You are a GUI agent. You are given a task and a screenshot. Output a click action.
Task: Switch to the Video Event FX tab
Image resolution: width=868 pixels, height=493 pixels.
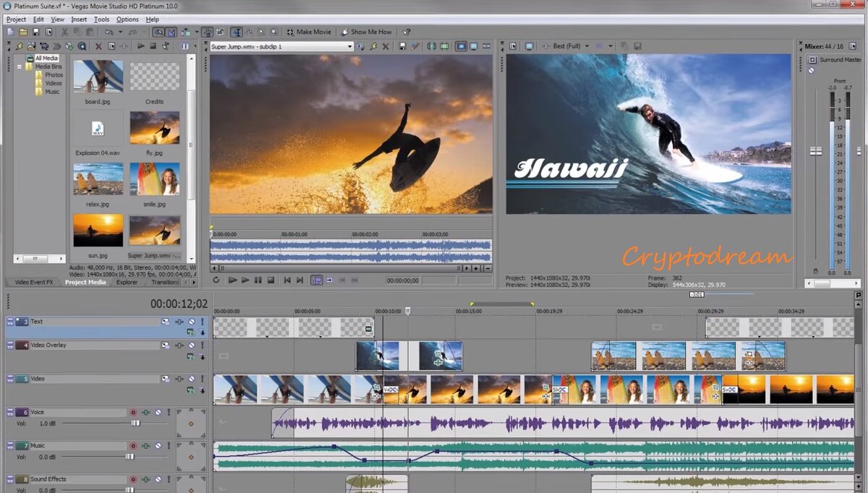tap(34, 283)
